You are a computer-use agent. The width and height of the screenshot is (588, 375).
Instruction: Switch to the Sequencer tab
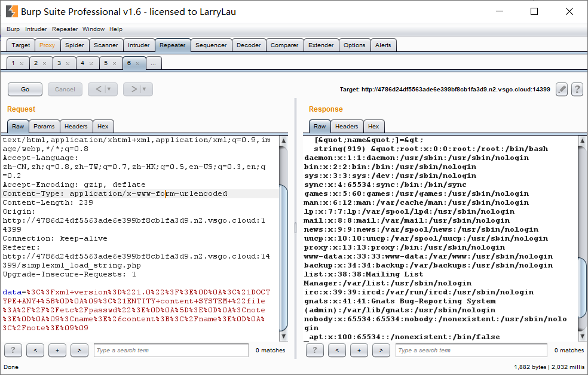pyautogui.click(x=211, y=45)
